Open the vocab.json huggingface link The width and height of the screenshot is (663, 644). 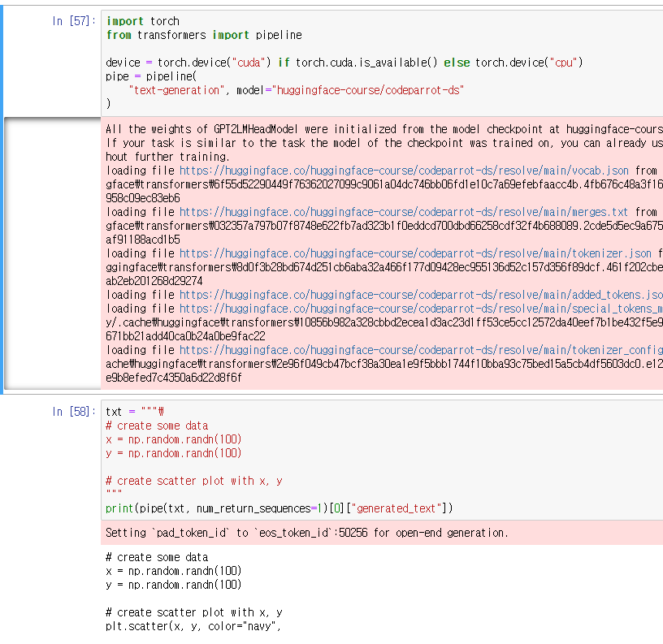[x=404, y=171]
